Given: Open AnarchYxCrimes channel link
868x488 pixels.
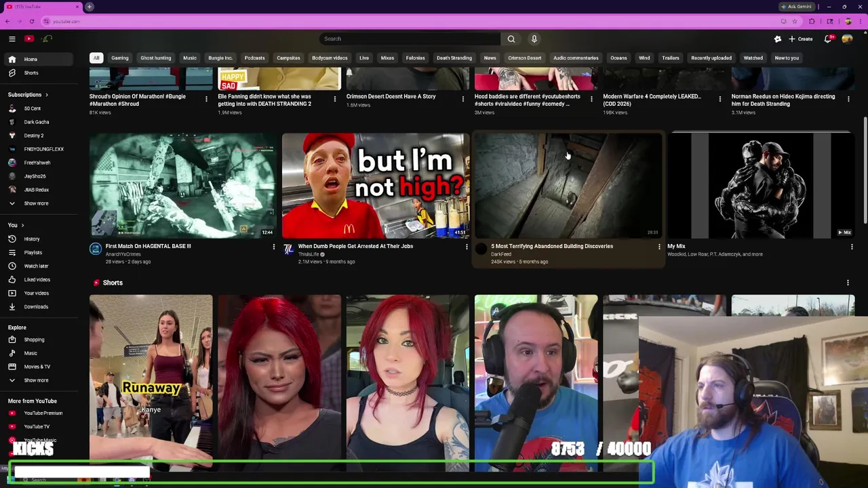Looking at the screenshot, I should tap(123, 254).
